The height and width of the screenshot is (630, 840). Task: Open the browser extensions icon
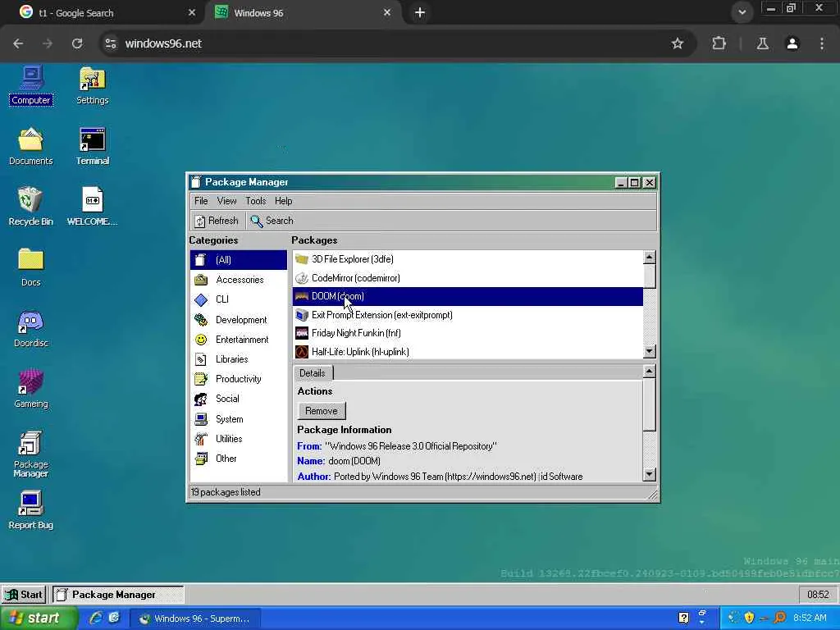(719, 43)
